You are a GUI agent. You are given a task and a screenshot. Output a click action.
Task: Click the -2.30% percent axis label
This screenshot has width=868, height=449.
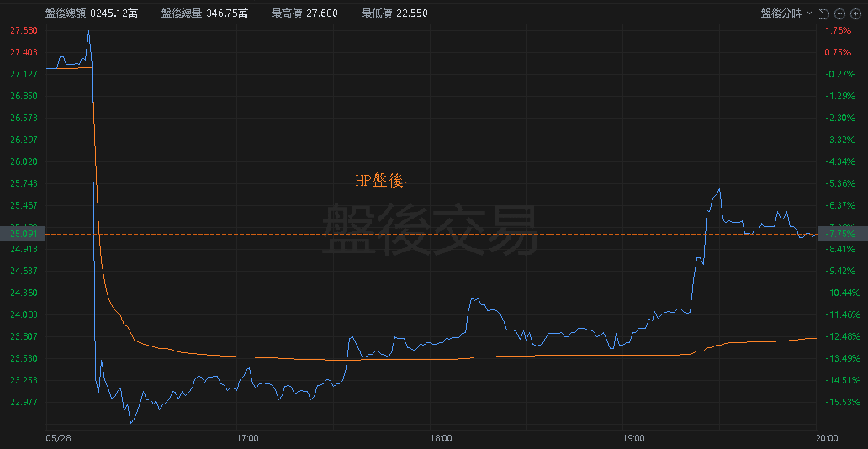coord(839,118)
